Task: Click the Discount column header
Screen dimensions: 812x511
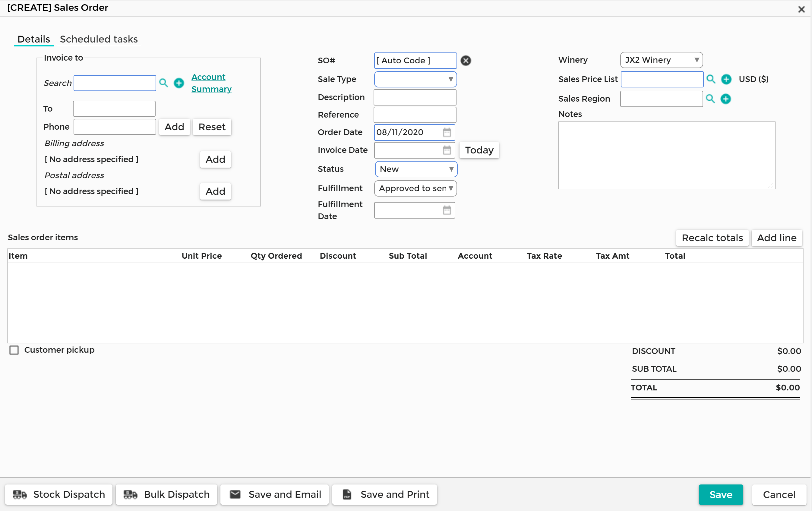Action: click(x=338, y=256)
